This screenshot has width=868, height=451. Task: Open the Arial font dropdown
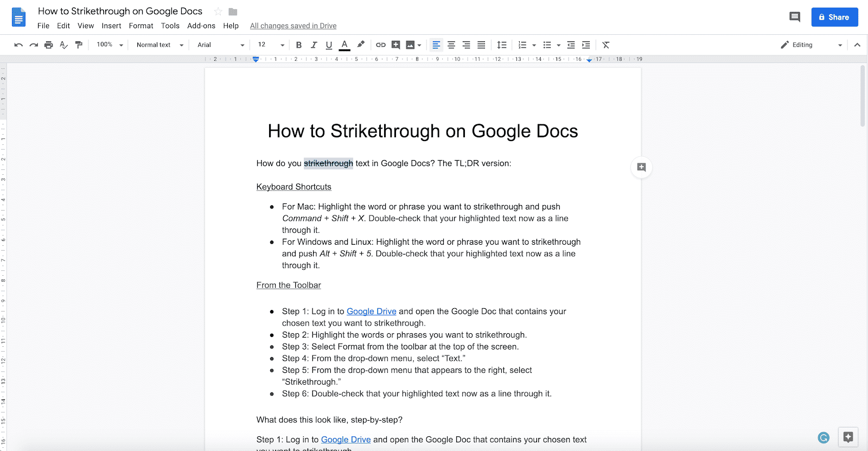(221, 45)
